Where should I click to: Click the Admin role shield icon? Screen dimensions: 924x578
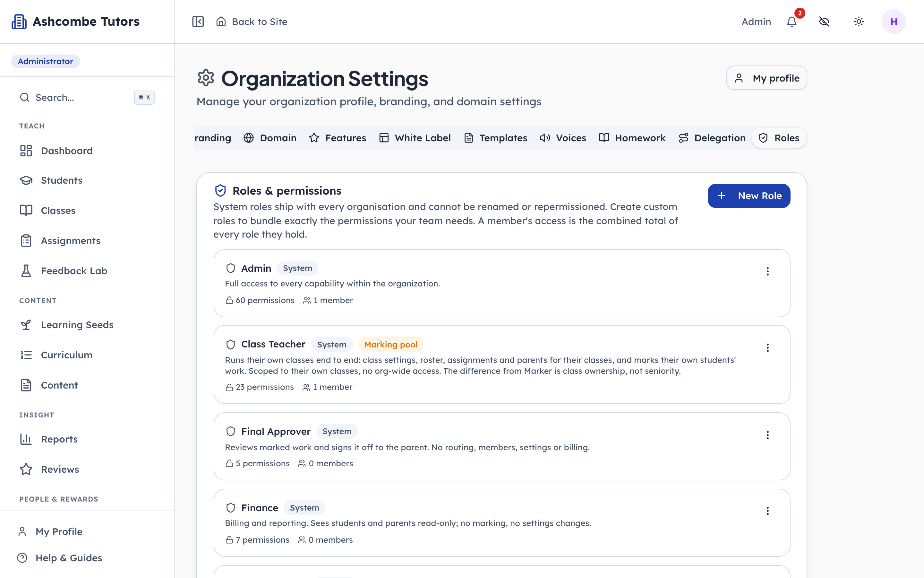[231, 268]
